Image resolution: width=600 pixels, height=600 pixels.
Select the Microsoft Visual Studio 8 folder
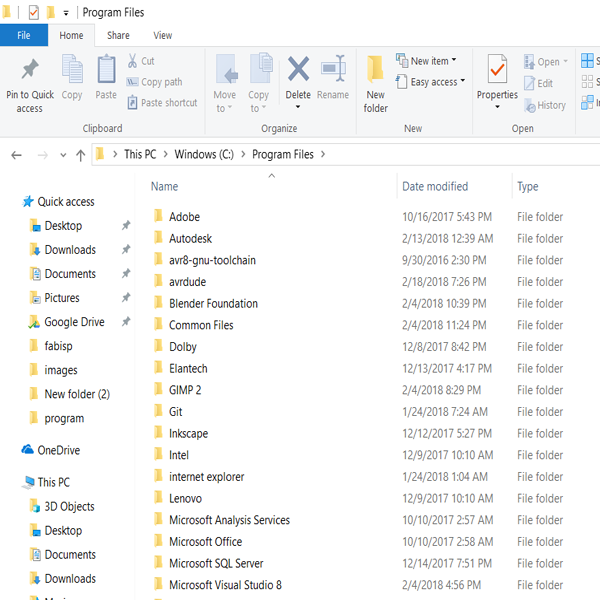click(x=225, y=585)
